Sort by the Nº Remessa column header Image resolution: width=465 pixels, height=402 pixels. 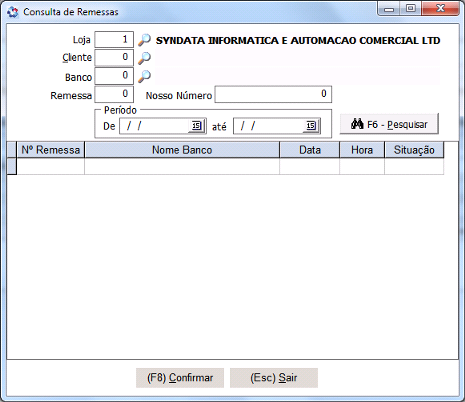point(51,150)
